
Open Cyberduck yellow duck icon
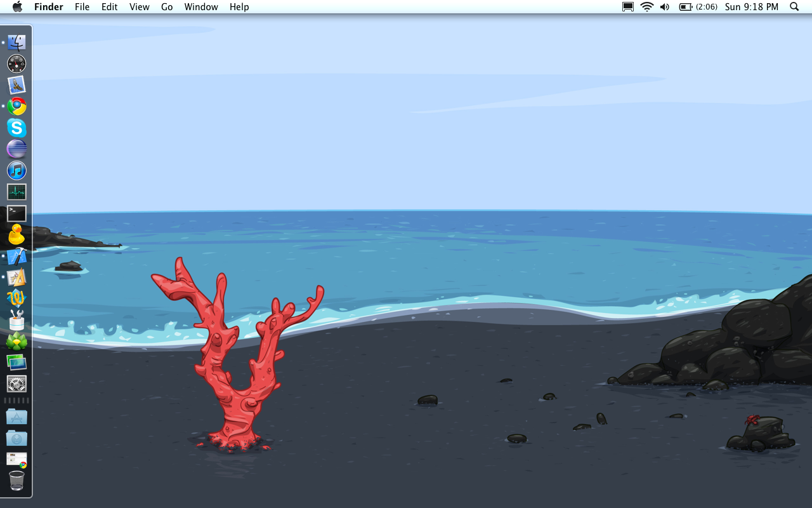pyautogui.click(x=16, y=234)
